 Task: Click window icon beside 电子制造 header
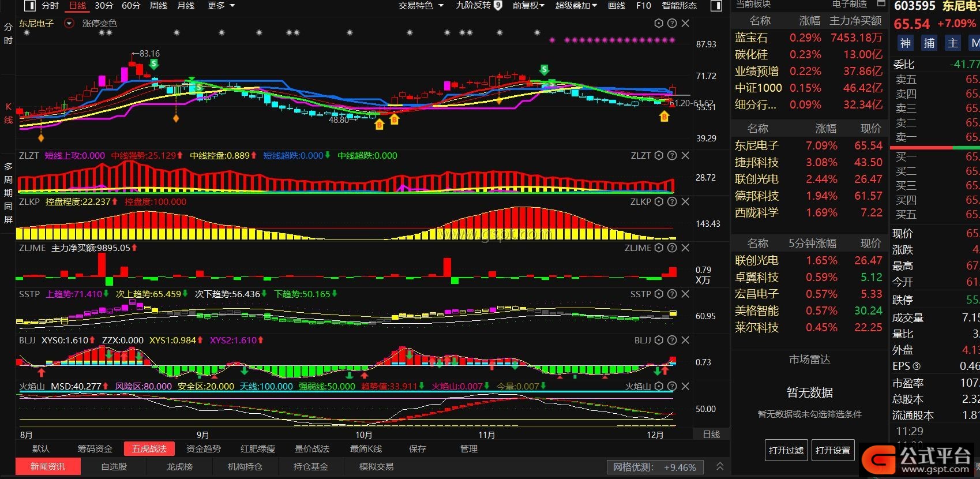click(x=881, y=3)
